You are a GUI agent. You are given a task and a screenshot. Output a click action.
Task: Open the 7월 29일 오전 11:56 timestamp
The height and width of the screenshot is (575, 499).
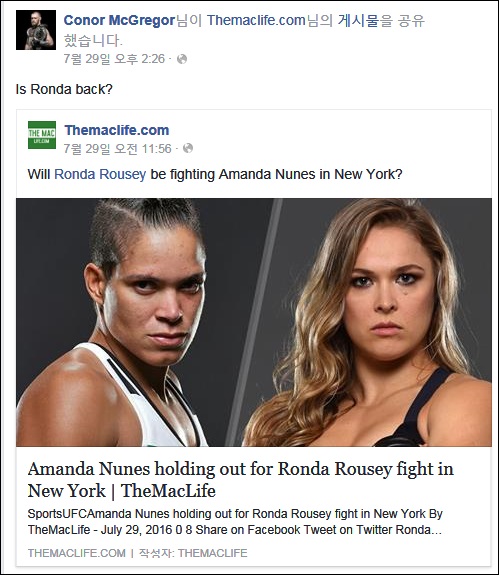[x=118, y=149]
